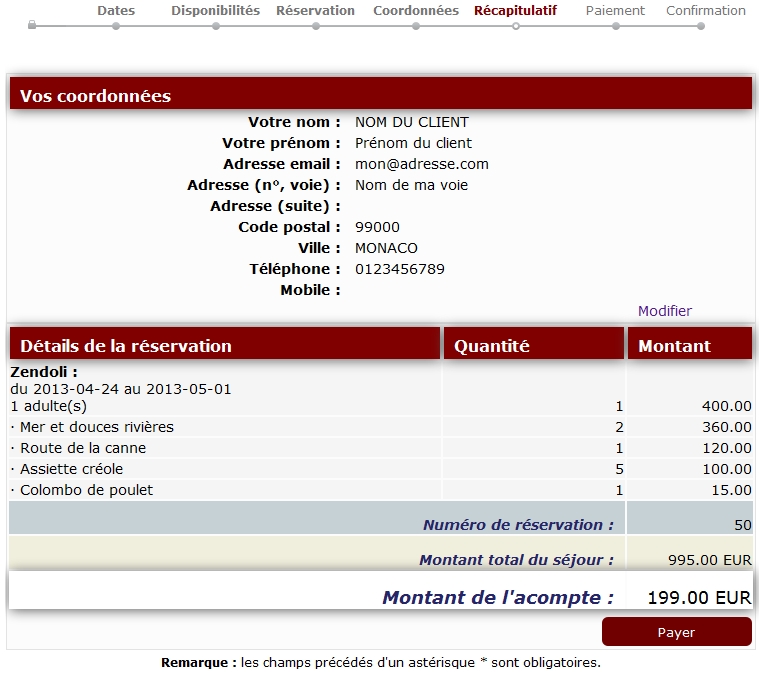Image resolution: width=764 pixels, height=674 pixels.
Task: Open the Disponibilités step
Action: point(215,11)
